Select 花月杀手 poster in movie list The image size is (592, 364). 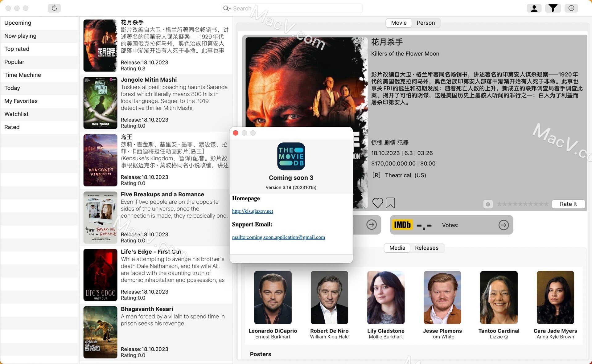[100, 46]
